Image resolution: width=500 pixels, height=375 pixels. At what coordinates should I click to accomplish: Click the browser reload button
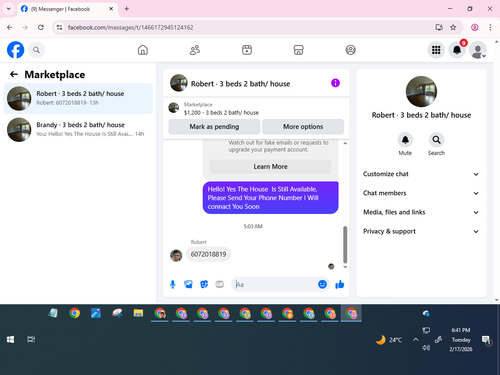coord(41,27)
